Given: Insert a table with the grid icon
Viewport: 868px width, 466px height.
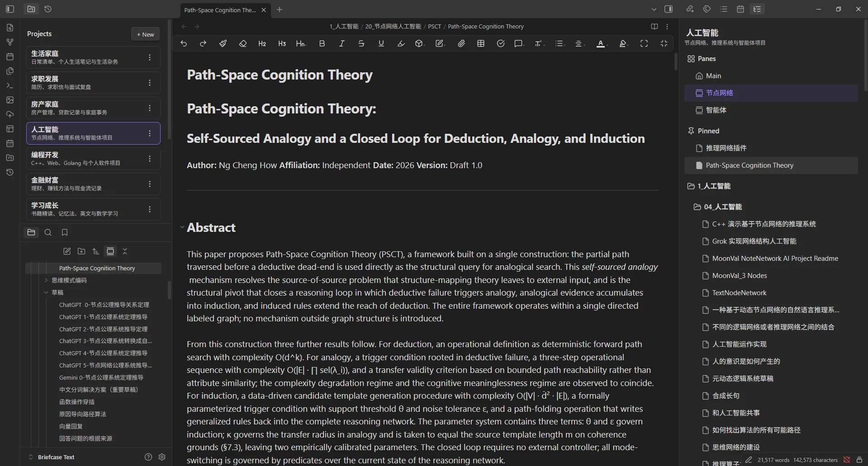Looking at the screenshot, I should click(481, 43).
